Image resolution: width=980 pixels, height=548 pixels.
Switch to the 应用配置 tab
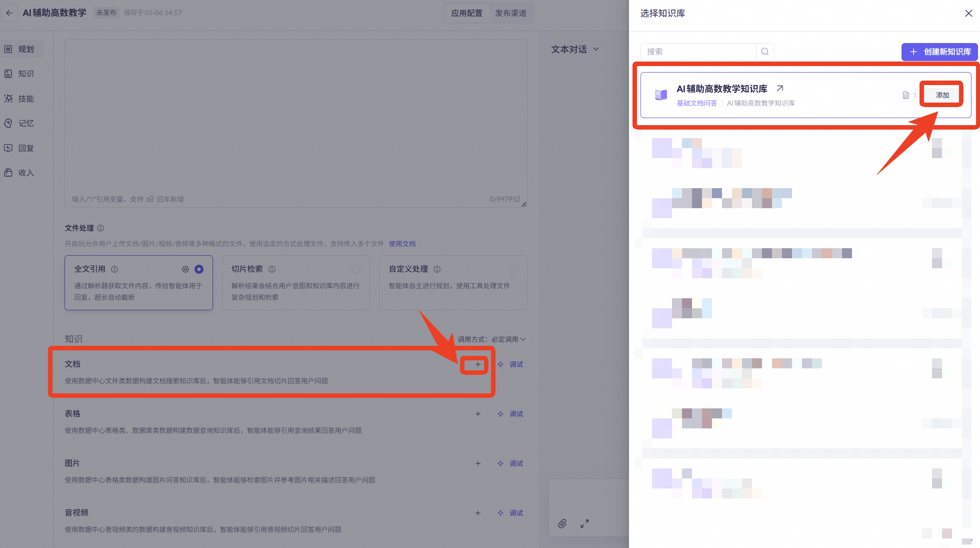pos(466,13)
